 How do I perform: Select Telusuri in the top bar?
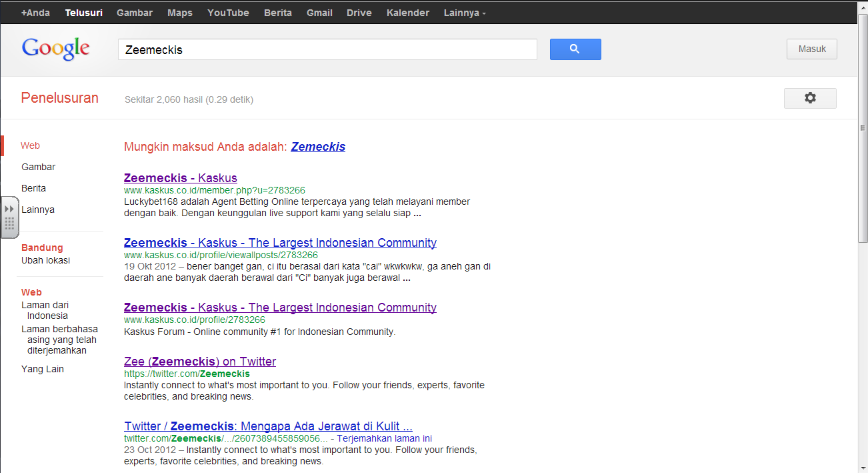[x=84, y=13]
